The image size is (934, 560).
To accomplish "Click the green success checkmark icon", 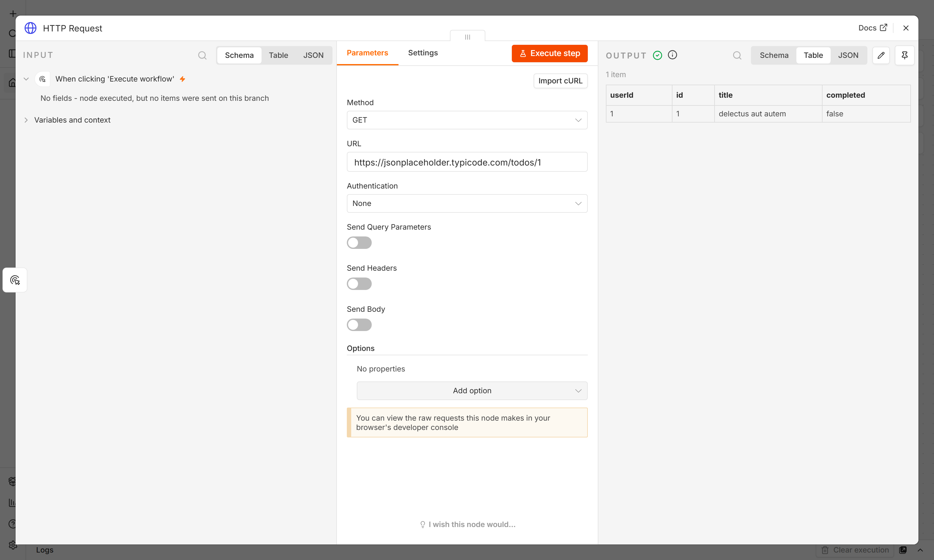I will coord(658,55).
